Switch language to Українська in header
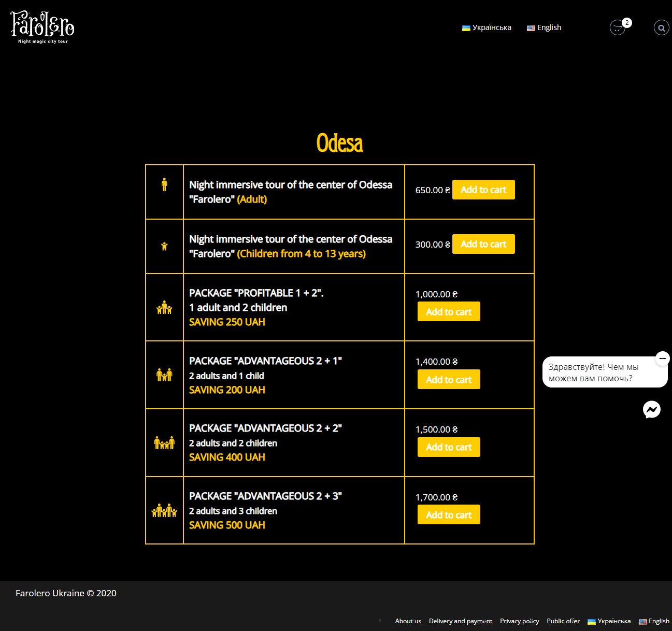 [x=487, y=27]
